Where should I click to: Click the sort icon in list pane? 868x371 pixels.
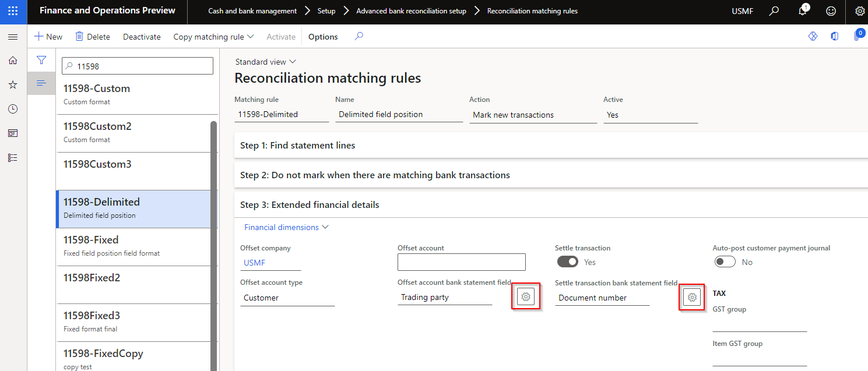pos(41,83)
